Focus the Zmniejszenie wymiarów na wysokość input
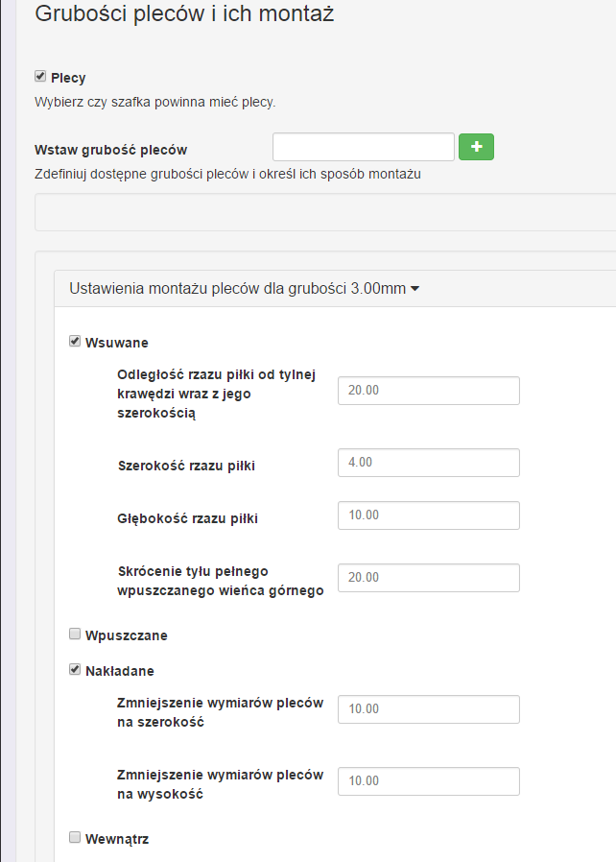 [428, 781]
